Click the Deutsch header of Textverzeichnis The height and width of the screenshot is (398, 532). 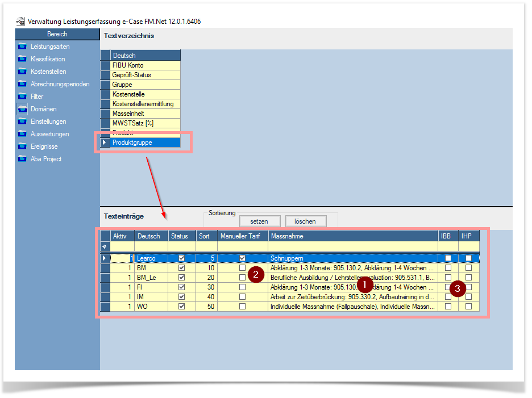tap(145, 55)
